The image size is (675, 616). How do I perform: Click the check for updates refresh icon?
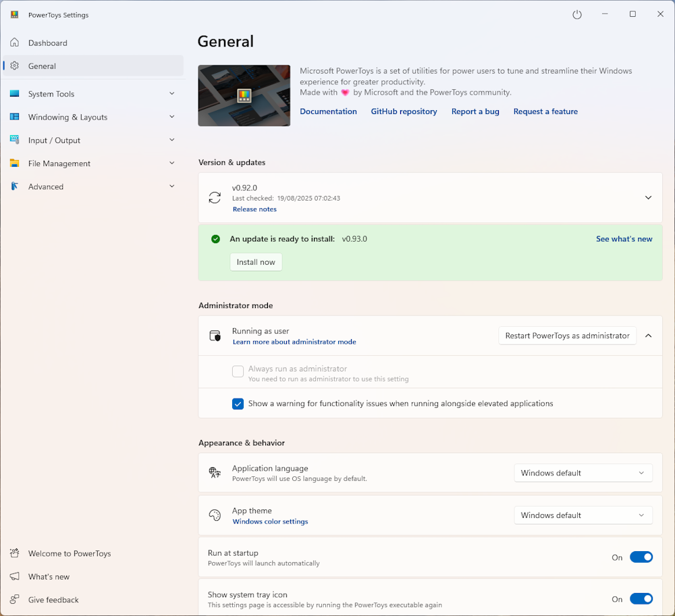(x=215, y=198)
